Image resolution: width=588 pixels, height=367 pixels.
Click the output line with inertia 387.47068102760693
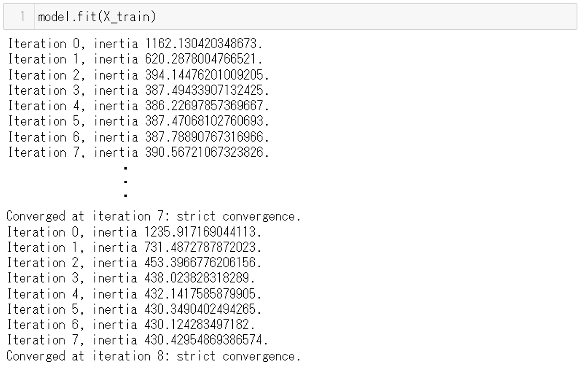point(138,121)
